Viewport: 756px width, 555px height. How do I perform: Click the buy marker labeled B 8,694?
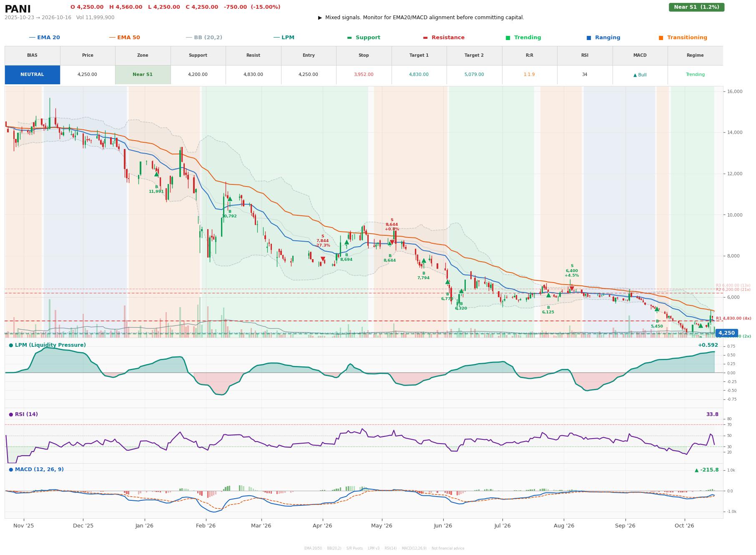coord(347,242)
